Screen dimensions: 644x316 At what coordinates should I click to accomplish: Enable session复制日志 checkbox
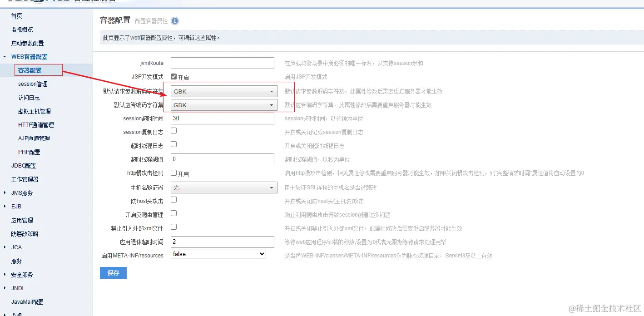(173, 131)
